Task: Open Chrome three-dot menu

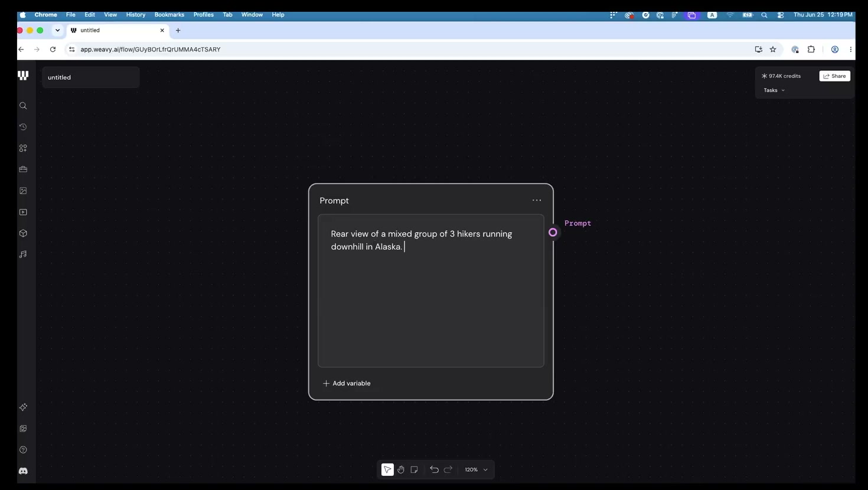Action: [x=851, y=50]
